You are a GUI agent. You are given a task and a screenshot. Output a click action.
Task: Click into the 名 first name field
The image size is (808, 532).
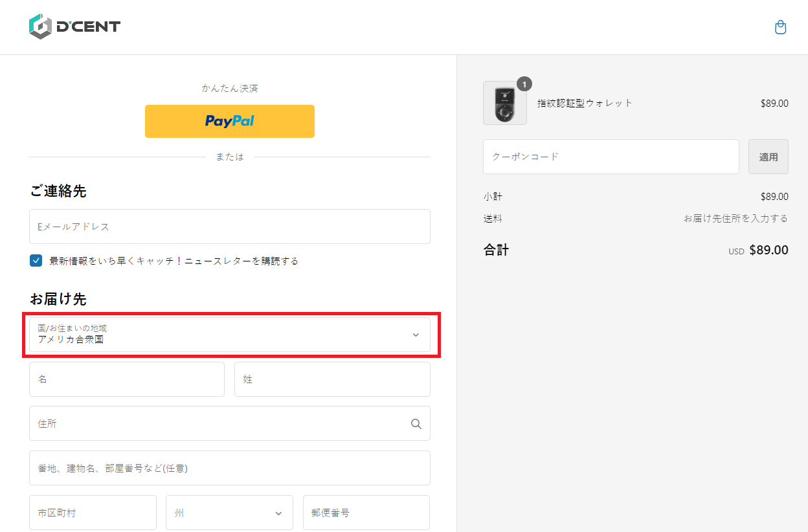127,379
